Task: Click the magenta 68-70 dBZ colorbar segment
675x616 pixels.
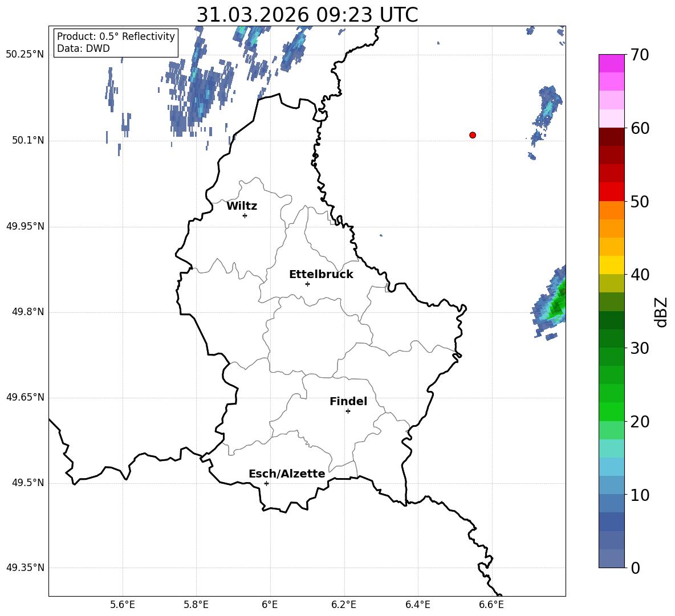Action: point(611,63)
